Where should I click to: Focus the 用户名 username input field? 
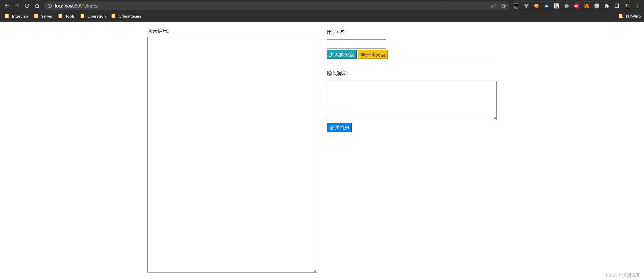click(x=356, y=44)
